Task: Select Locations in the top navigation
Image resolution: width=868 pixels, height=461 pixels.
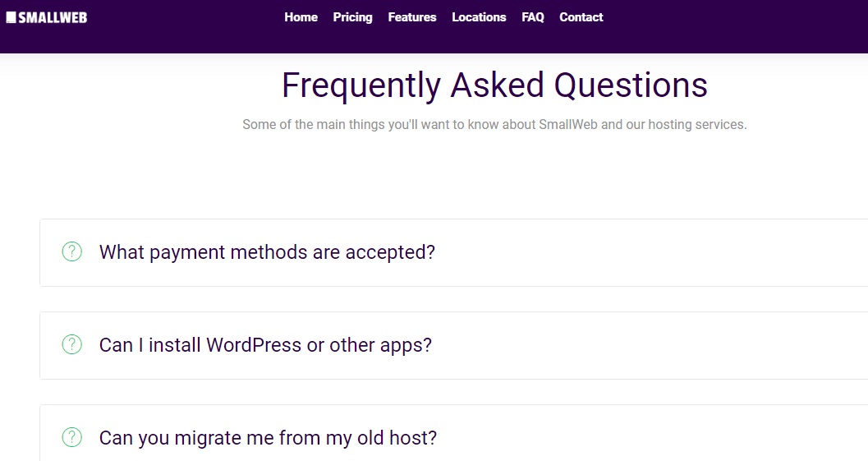Action: (479, 17)
